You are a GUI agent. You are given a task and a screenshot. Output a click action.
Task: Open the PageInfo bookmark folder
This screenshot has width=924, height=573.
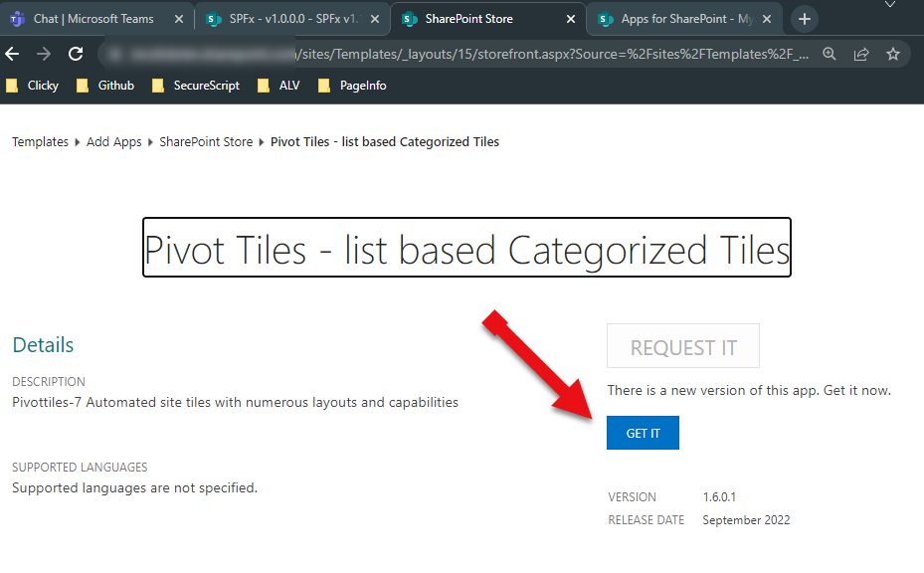(x=352, y=86)
